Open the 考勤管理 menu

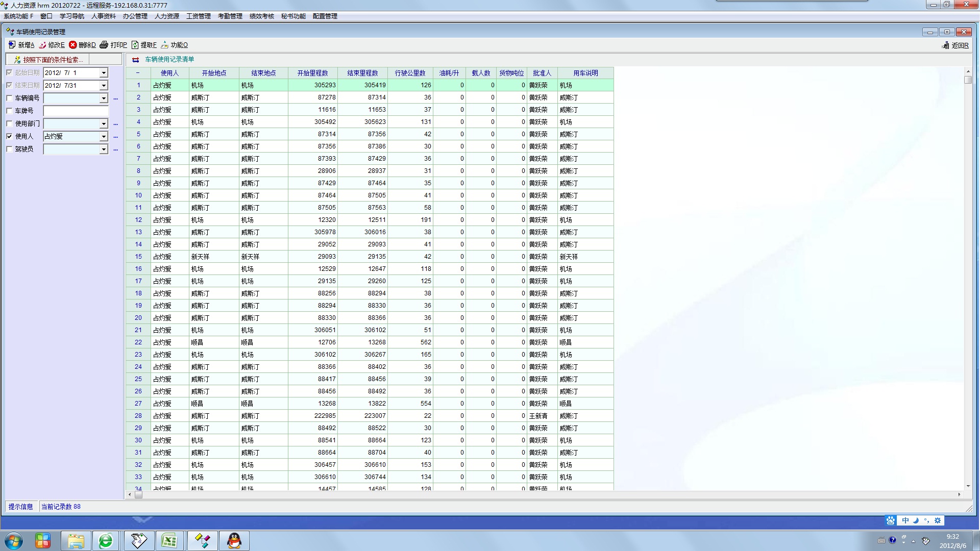point(230,16)
